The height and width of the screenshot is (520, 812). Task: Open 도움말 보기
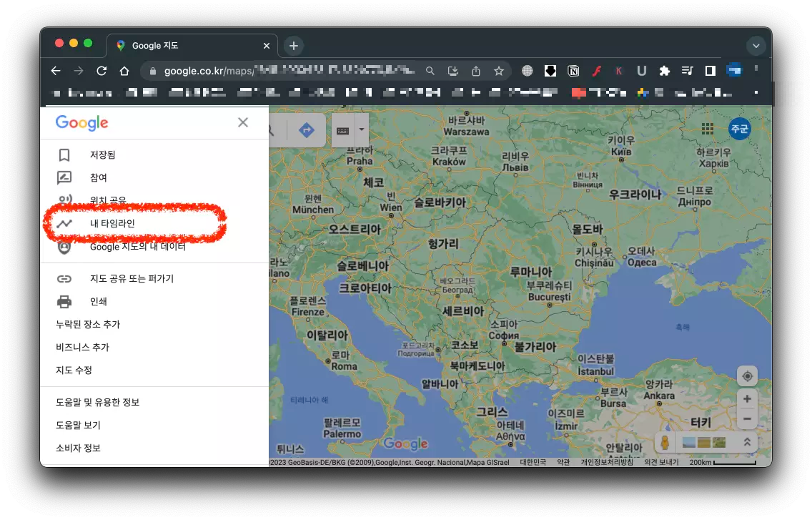78,425
